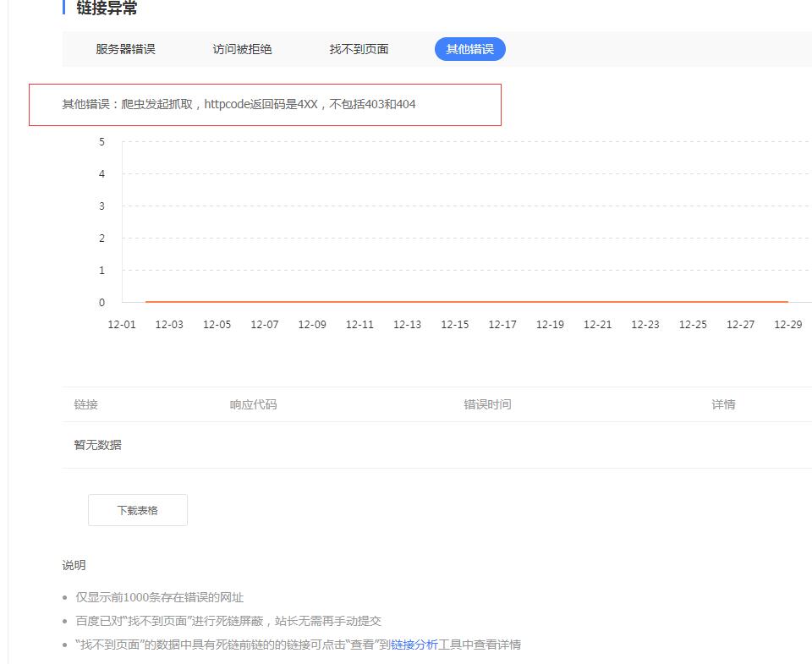Click the 12-15 date on chart axis

pyautogui.click(x=455, y=325)
